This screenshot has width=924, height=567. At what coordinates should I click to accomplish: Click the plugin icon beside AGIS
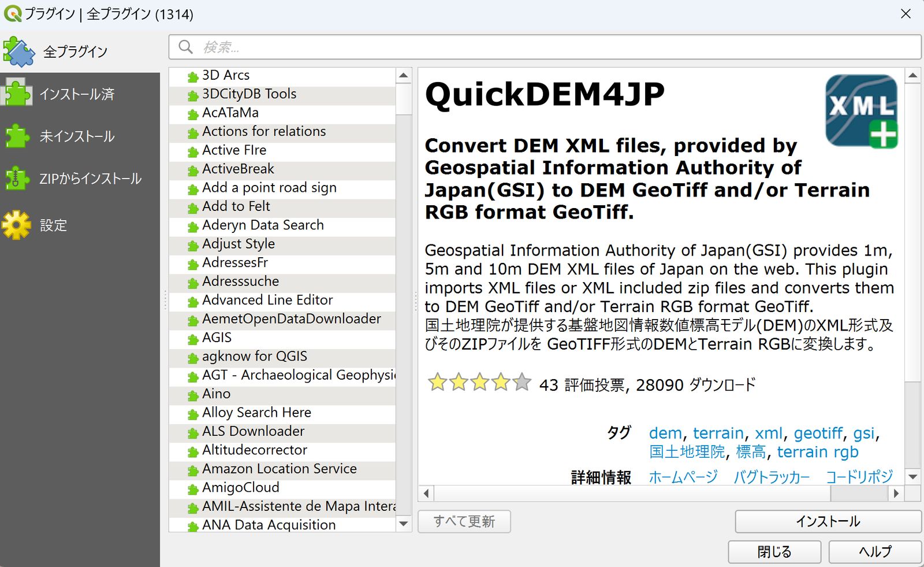point(193,339)
